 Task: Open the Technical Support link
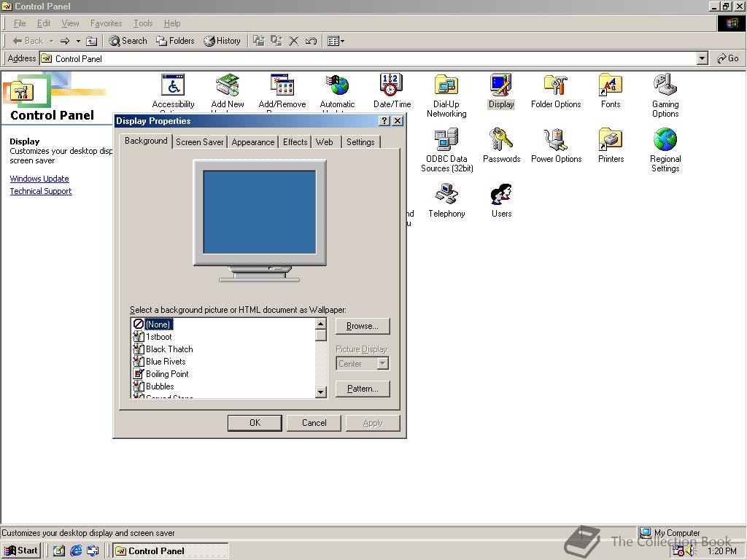(x=41, y=191)
